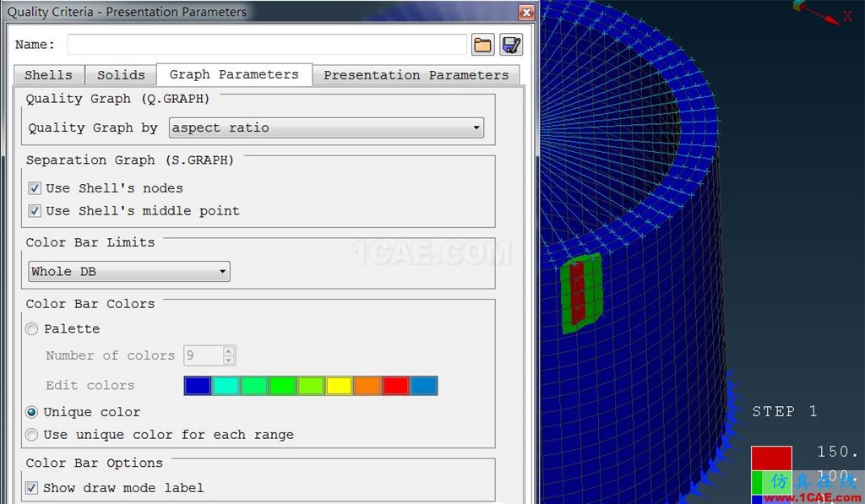Click the Number of colors value field
The image size is (865, 504).
click(203, 355)
